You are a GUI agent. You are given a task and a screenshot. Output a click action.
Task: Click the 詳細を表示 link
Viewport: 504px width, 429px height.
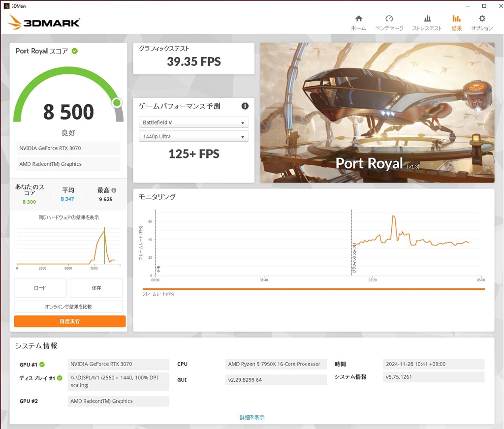pyautogui.click(x=252, y=417)
